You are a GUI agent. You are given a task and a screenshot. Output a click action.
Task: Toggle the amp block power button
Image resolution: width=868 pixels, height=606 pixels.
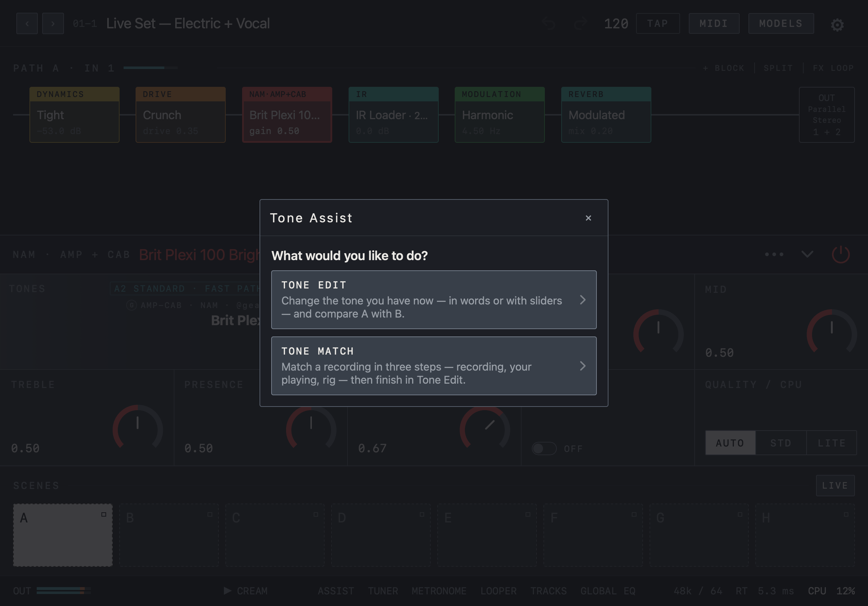tap(841, 254)
